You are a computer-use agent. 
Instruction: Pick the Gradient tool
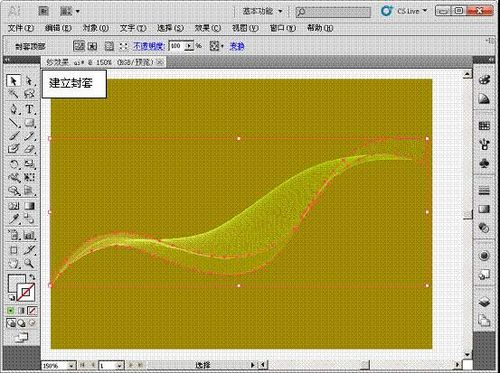(x=29, y=206)
